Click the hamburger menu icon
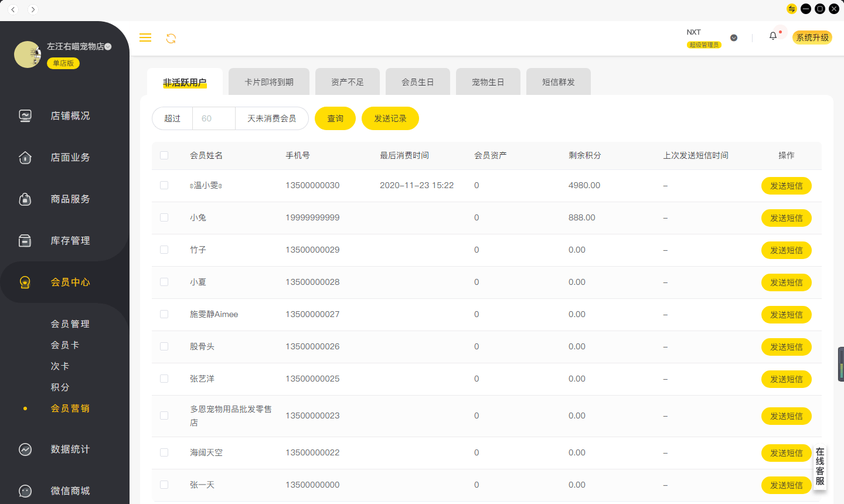The width and height of the screenshot is (844, 504). pos(145,38)
